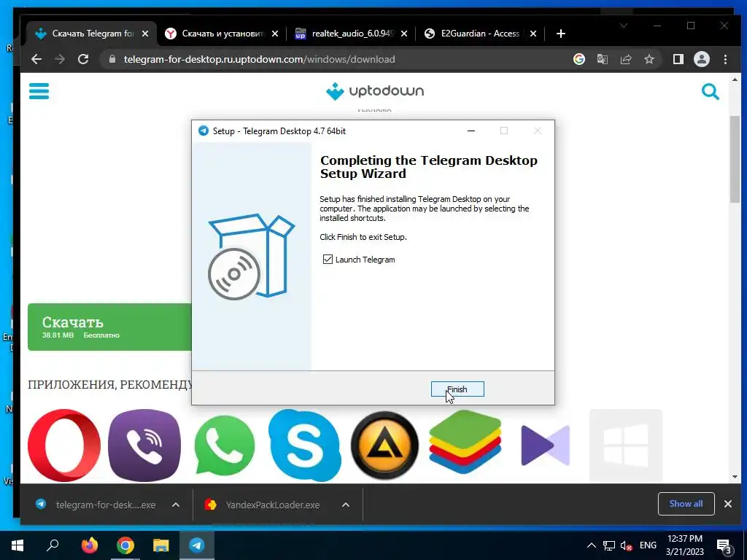Open the Opera app icon

click(x=64, y=446)
